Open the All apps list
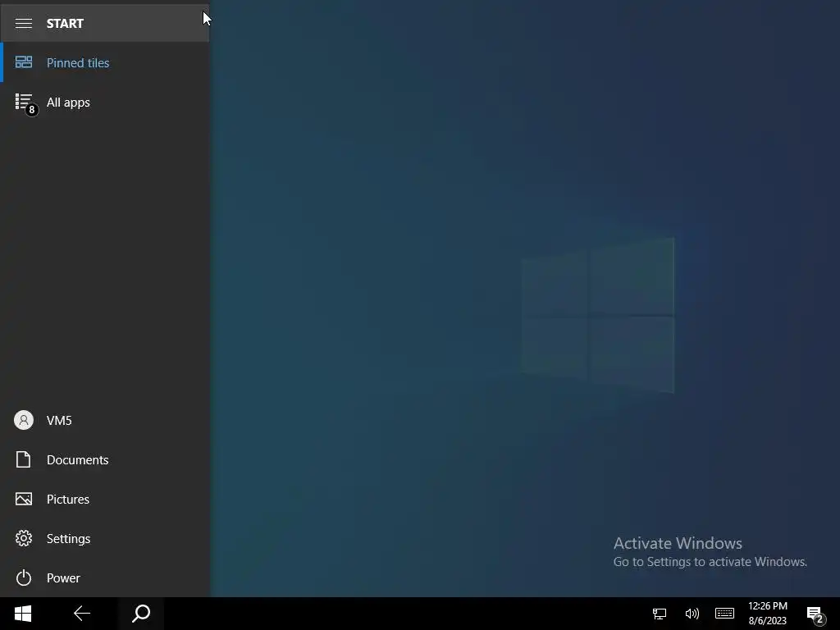Screen dimensions: 840x630 click(x=105, y=102)
